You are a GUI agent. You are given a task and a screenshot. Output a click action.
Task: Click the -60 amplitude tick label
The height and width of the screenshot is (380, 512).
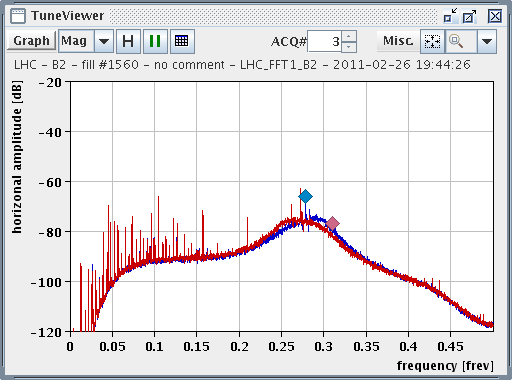pyautogui.click(x=51, y=182)
